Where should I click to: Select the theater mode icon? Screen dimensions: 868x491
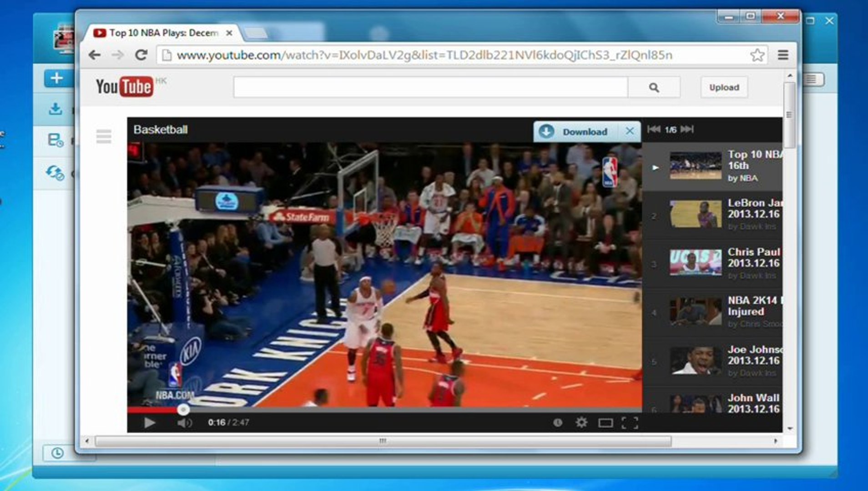pos(605,423)
